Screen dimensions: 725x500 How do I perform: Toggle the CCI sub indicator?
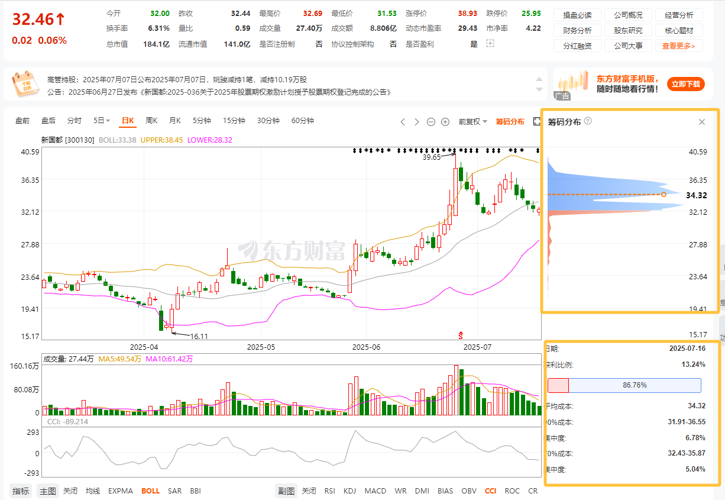491,491
